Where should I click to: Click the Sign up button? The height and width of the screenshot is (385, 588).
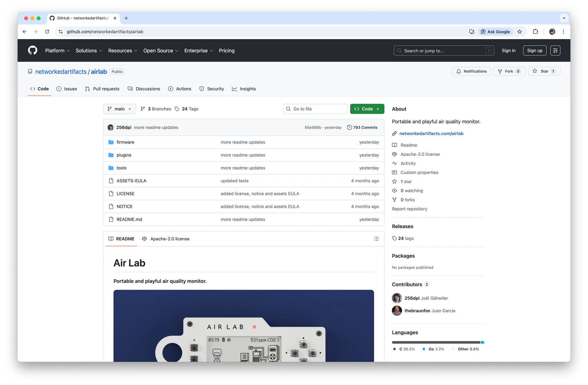click(x=535, y=51)
